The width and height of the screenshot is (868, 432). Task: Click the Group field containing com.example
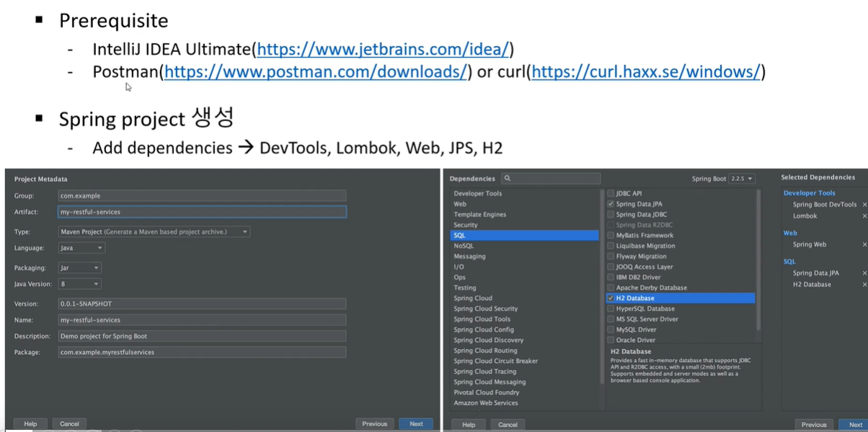click(x=202, y=195)
